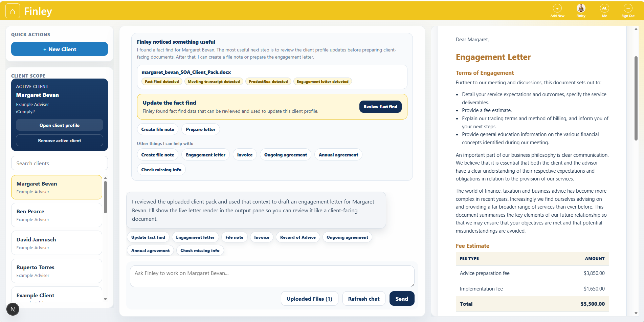Click output pane scroll down arrow
This screenshot has width=644, height=322.
[636, 313]
